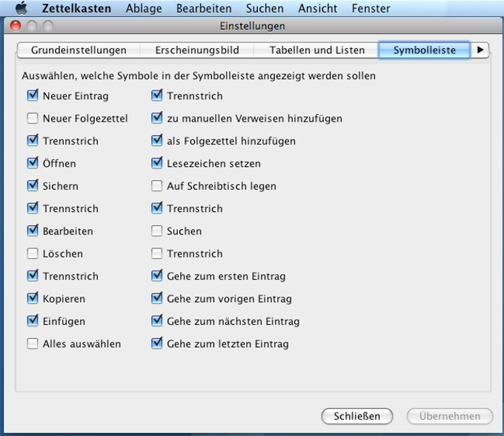Enable the Suchen checkbox in the list

tap(156, 231)
